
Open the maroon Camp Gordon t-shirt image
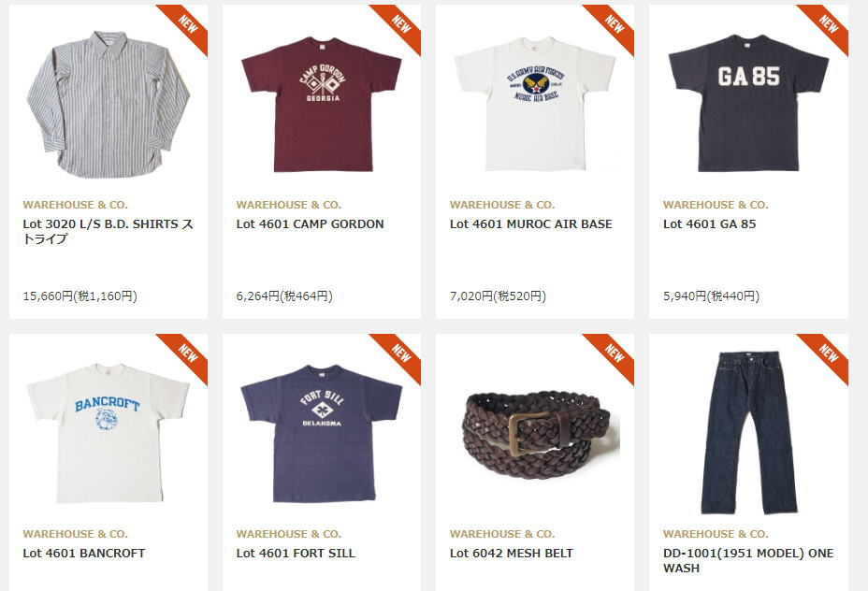322,104
